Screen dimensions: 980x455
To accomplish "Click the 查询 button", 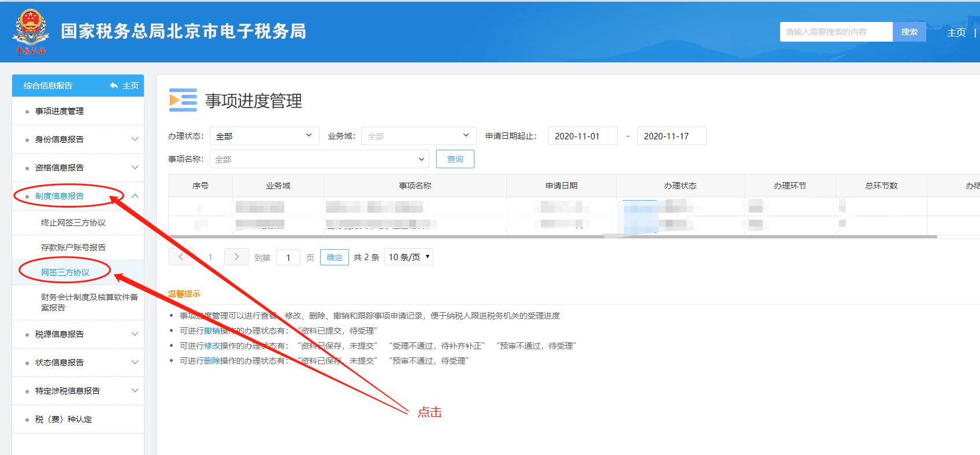I will tap(455, 159).
